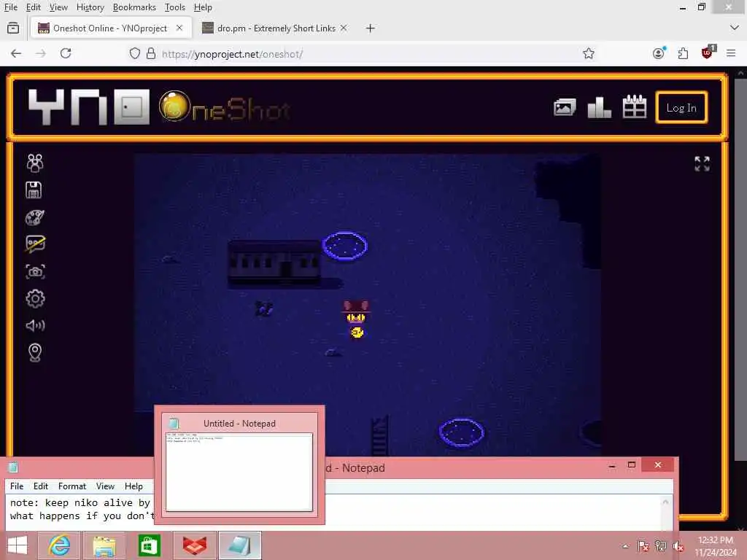
Task: Reload the current page
Action: pos(66,53)
